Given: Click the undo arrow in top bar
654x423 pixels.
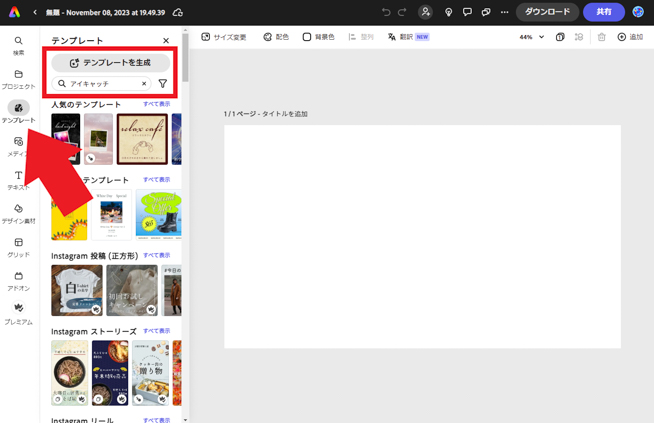Looking at the screenshot, I should tap(386, 12).
